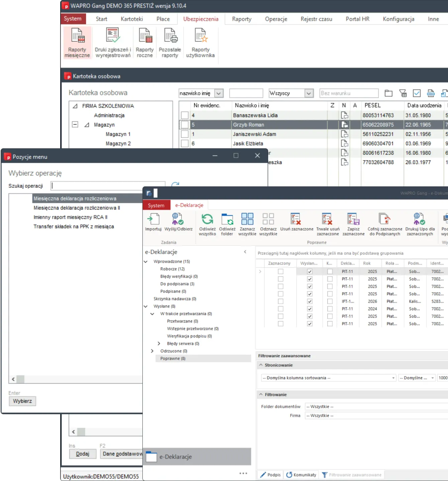Open Pozostałe raporty in the ribbon
Screen dimensions: 448x481
pos(170,43)
